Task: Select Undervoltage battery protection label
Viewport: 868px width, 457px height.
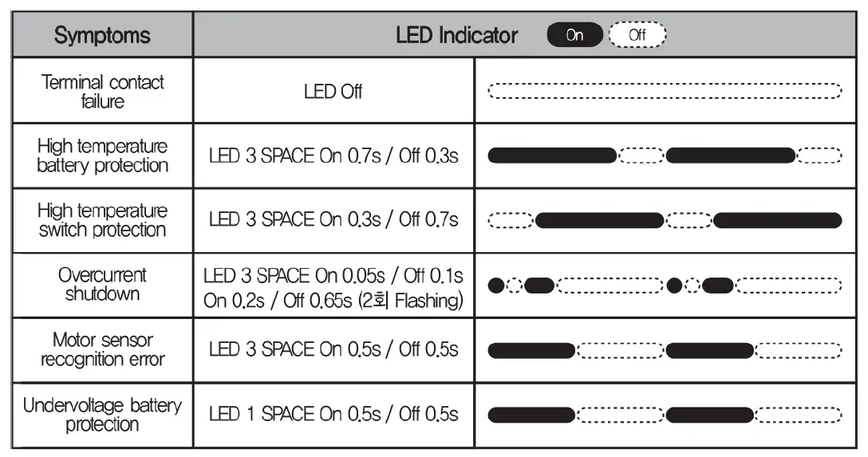Action: [102, 415]
